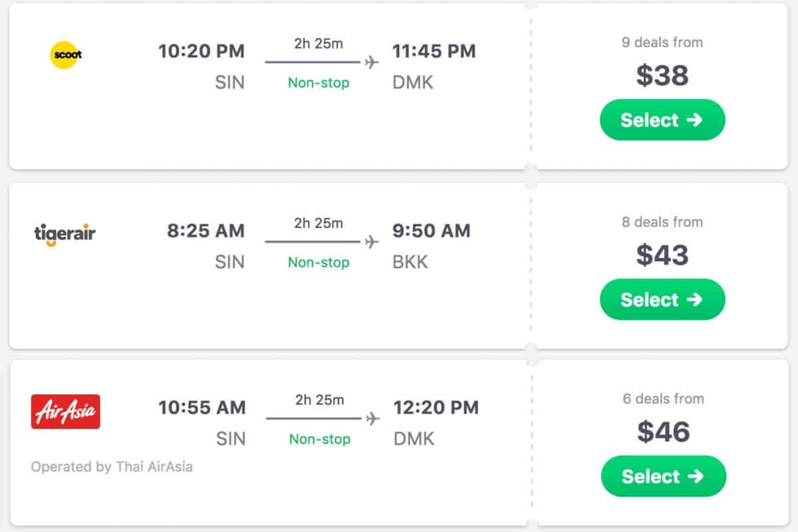Click the AirAsia airline logo

65,411
